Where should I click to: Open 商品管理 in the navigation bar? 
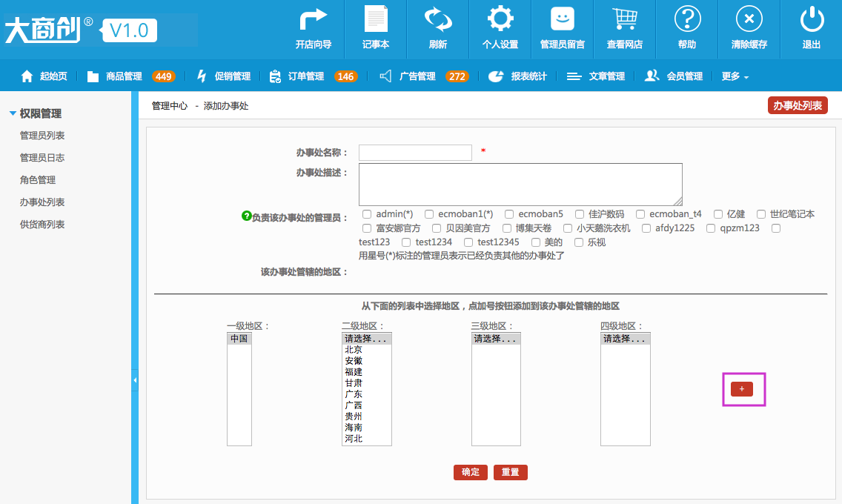coord(131,76)
